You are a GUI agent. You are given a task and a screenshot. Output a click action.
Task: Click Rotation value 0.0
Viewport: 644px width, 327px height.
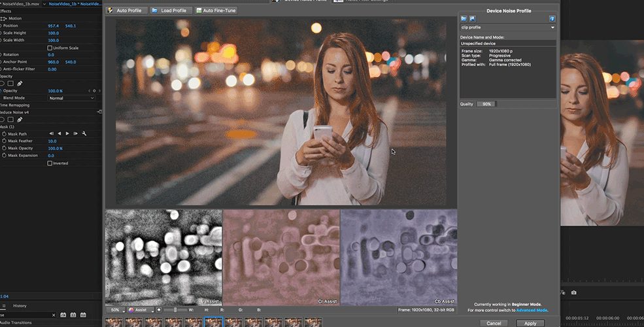coord(51,55)
